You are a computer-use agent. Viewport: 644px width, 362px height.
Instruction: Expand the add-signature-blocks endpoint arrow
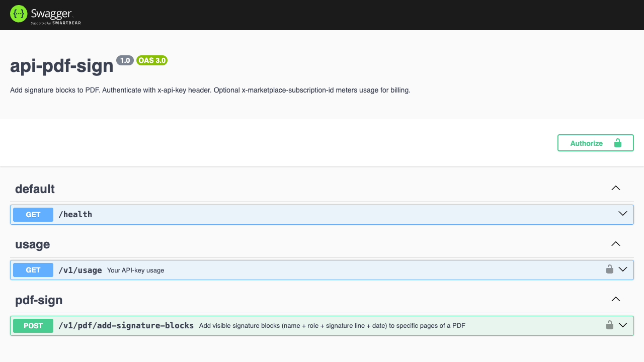tap(623, 325)
